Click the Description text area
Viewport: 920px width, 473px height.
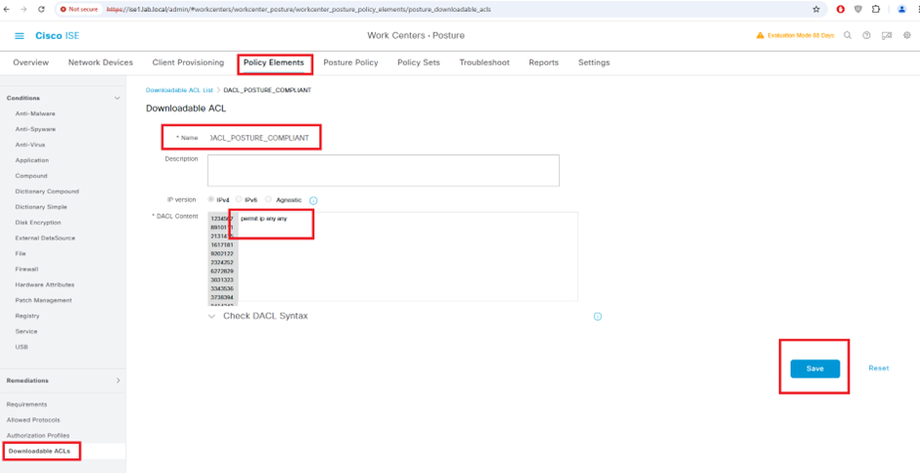[383, 171]
